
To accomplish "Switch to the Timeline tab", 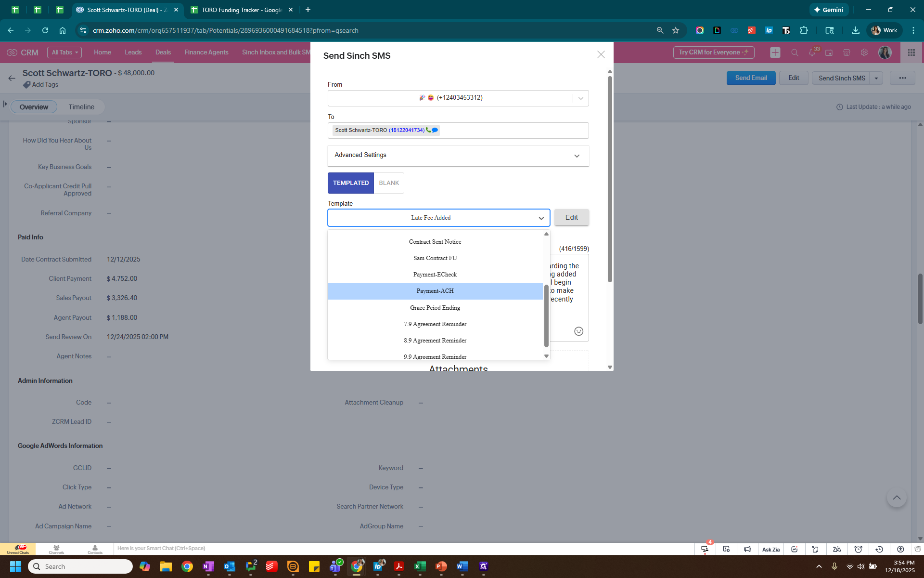I will (x=81, y=107).
